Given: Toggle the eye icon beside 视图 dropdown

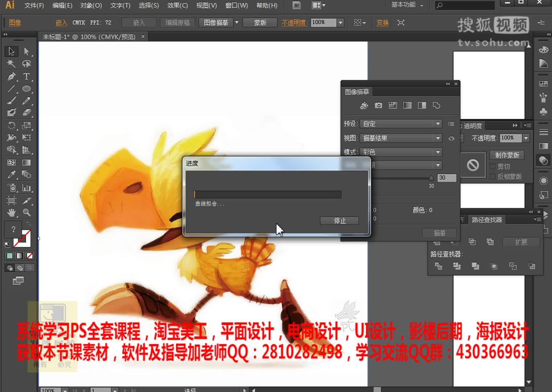Looking at the screenshot, I should (x=451, y=138).
